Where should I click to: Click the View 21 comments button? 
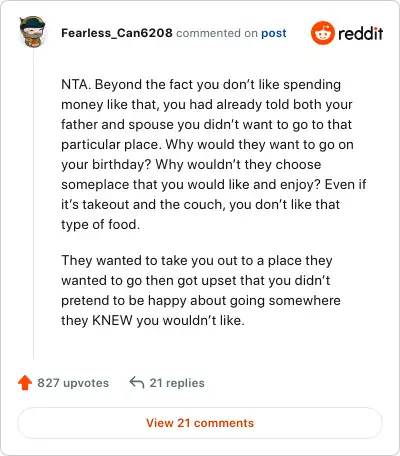tap(200, 423)
